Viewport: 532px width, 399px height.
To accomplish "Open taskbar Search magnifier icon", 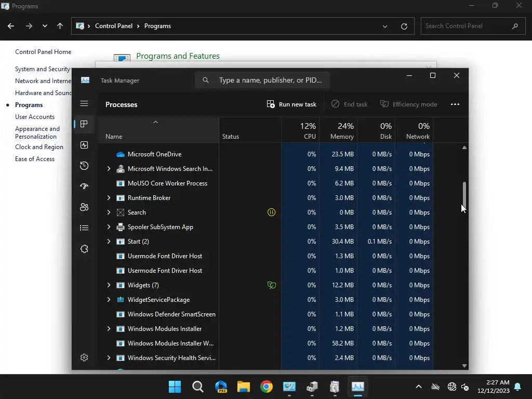I will pyautogui.click(x=198, y=387).
